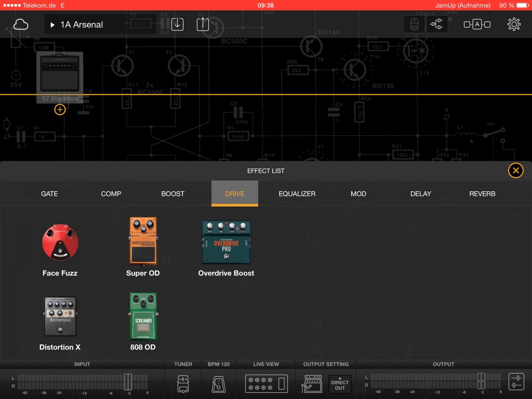Open the A channel routing icon
Screen dimensions: 532x399
coord(477,25)
